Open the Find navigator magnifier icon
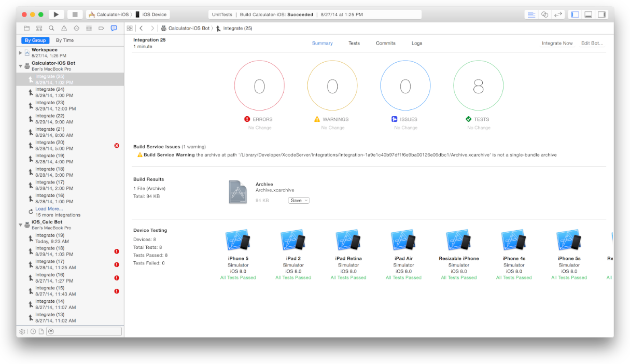 click(51, 28)
